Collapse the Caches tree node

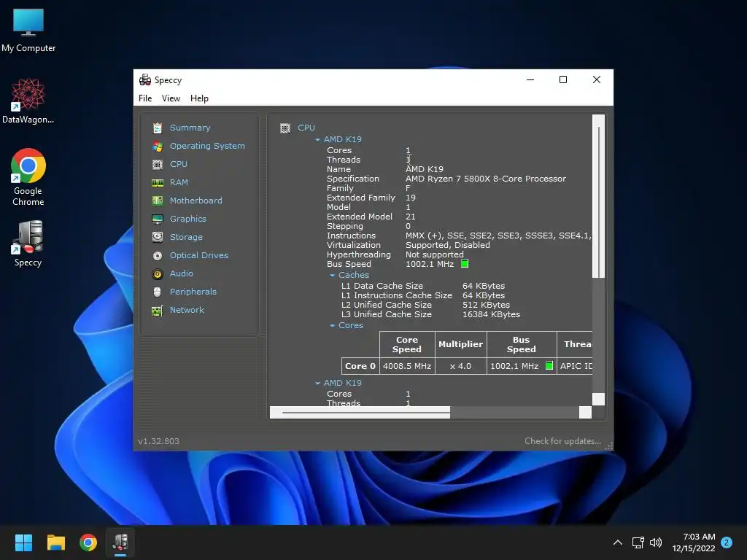click(x=333, y=275)
